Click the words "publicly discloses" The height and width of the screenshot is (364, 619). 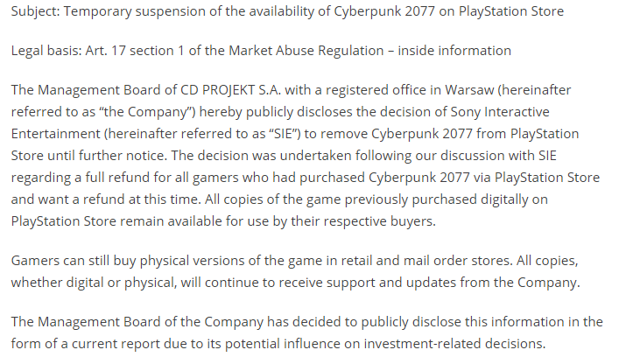(x=336, y=112)
